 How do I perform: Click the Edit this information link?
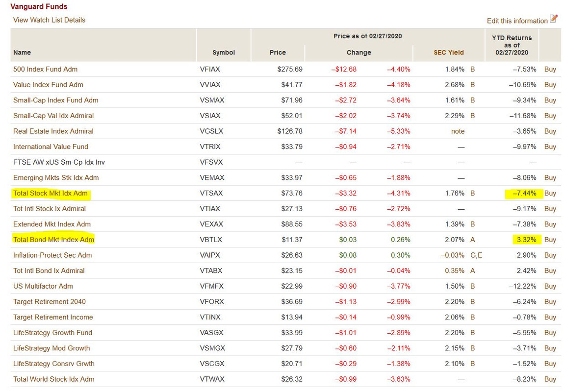517,21
